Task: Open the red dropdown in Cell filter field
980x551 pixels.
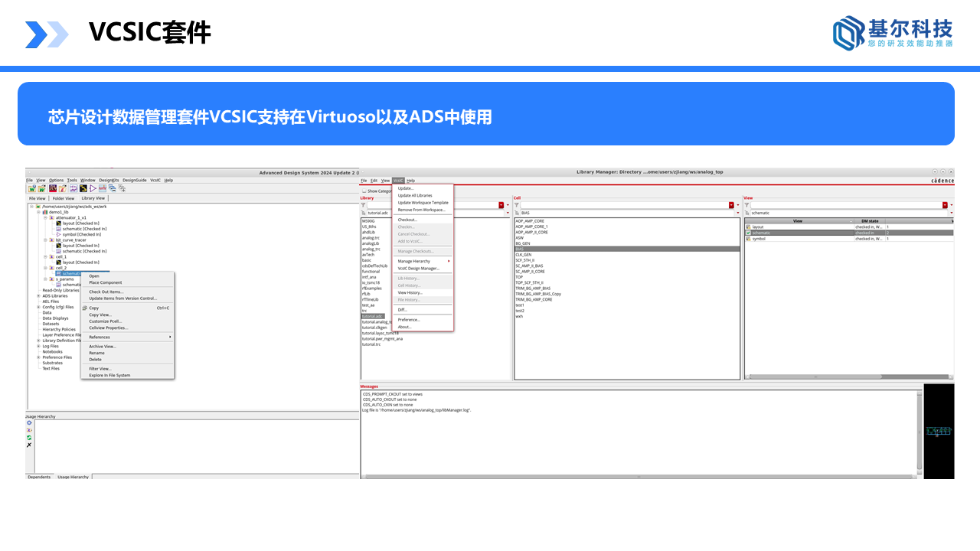Action: click(x=731, y=205)
